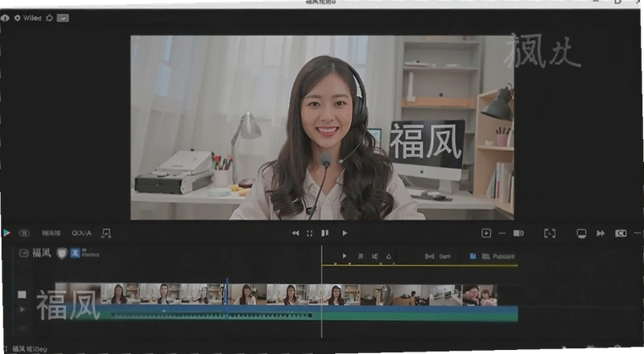Toggle the blue checkbox near Pundent label
The image size is (644, 354).
[473, 257]
